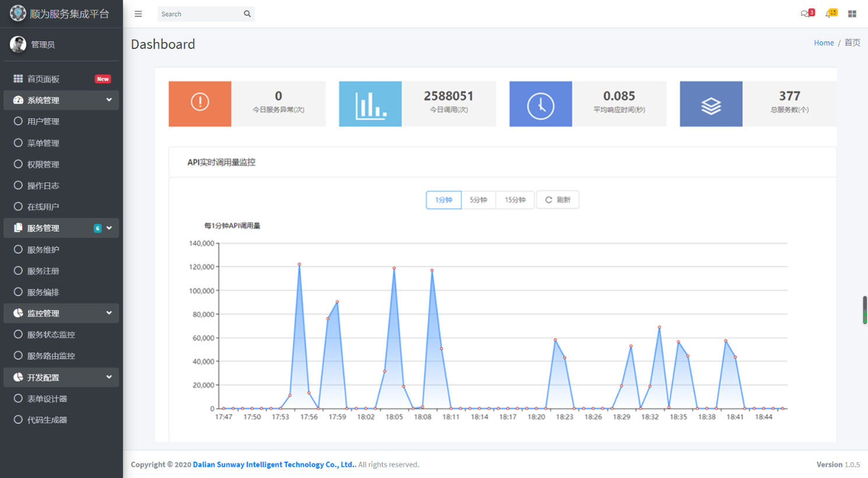Open 服务状态监控 menu item
868x478 pixels.
click(x=61, y=335)
